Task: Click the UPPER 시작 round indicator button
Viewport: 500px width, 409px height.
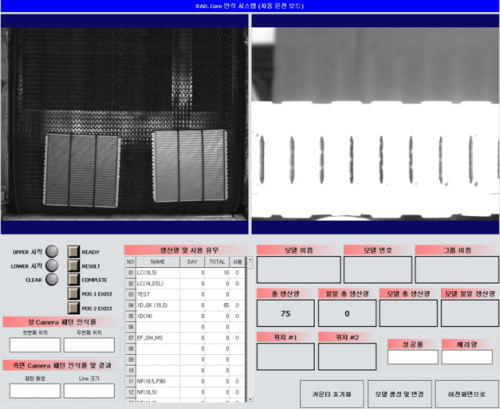Action: 52,252
